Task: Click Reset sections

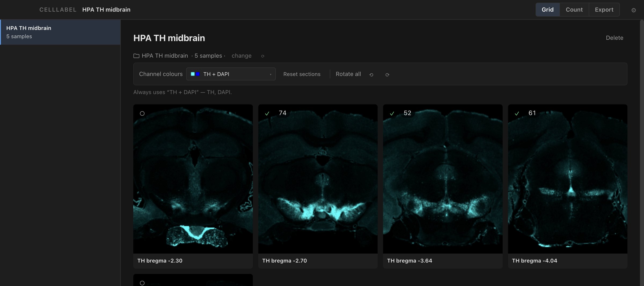Action: click(x=302, y=74)
